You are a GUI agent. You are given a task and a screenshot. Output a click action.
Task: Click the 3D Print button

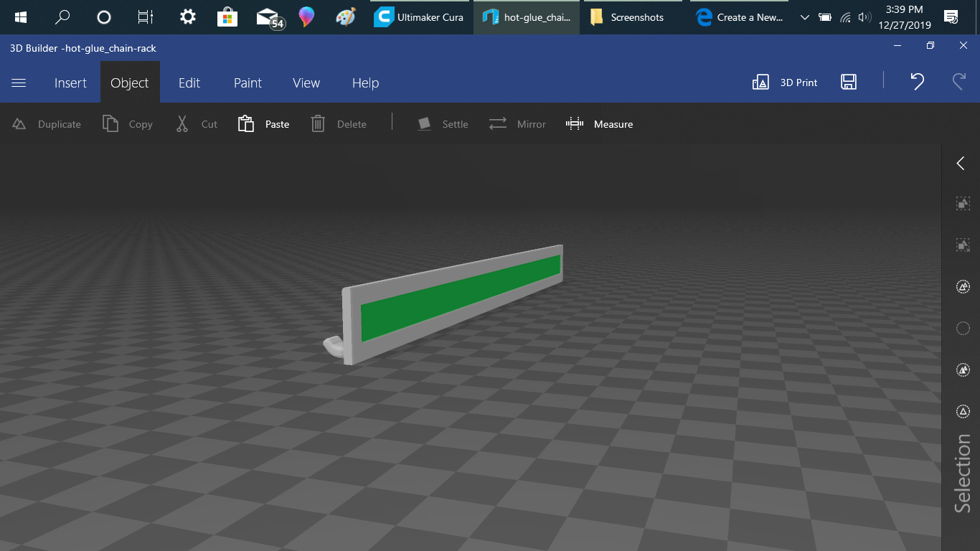[x=785, y=83]
